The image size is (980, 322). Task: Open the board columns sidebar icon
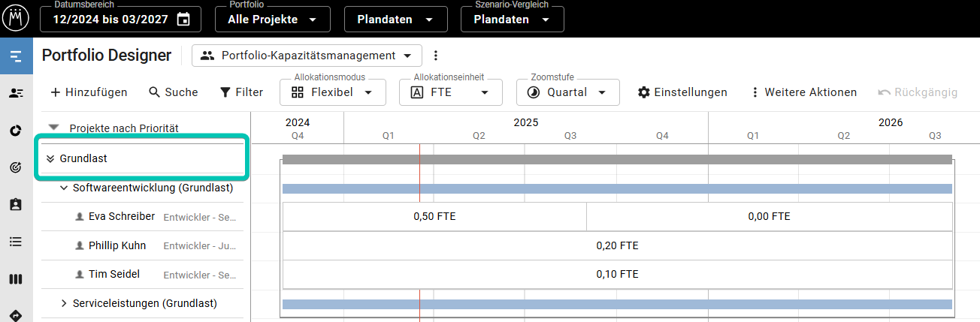click(16, 279)
